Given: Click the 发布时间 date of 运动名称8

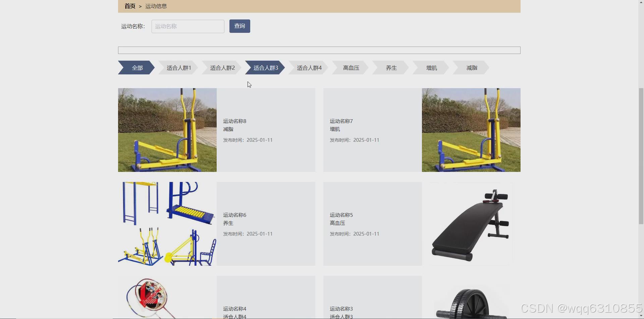Looking at the screenshot, I should [248, 140].
